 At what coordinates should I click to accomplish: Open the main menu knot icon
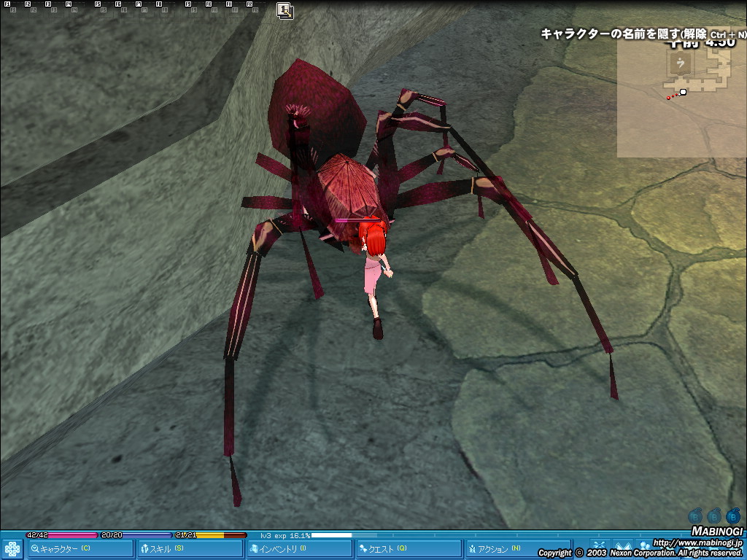click(x=12, y=549)
